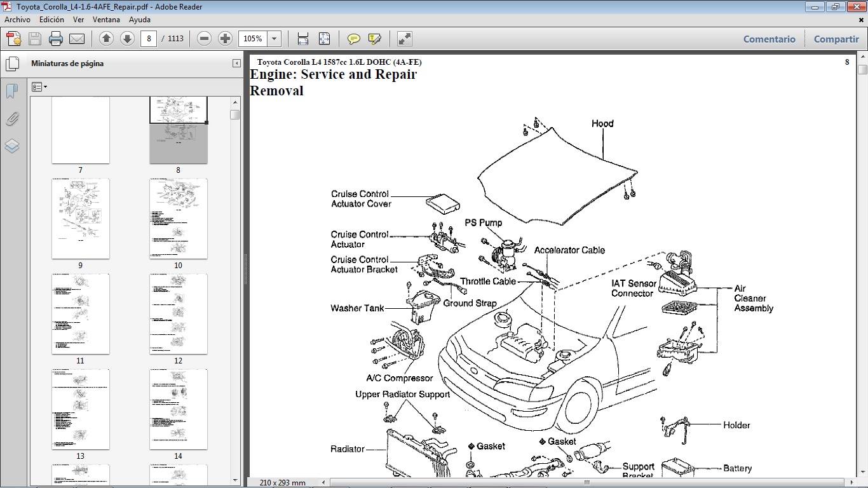Click the Send by email envelope icon
868x488 pixels.
pyautogui.click(x=77, y=39)
